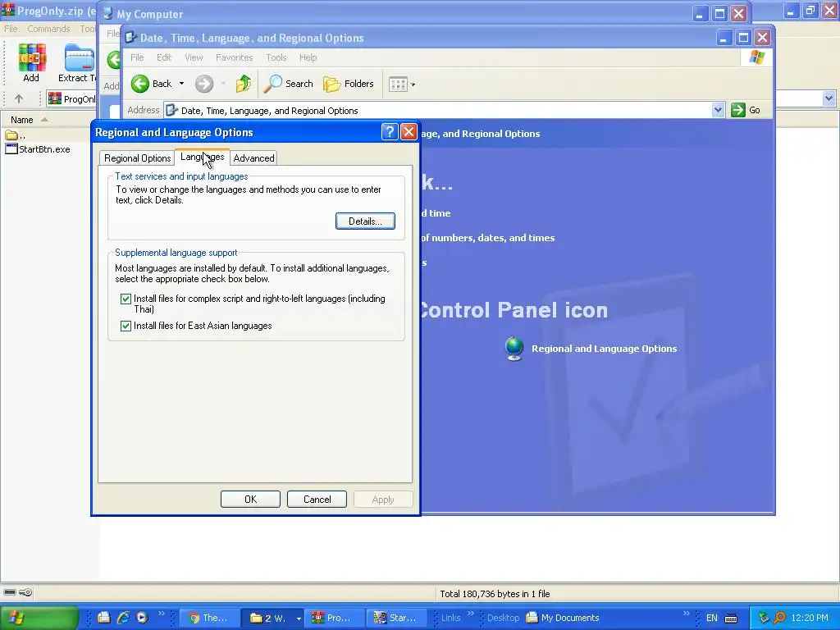Select the Languages tab

(x=202, y=157)
